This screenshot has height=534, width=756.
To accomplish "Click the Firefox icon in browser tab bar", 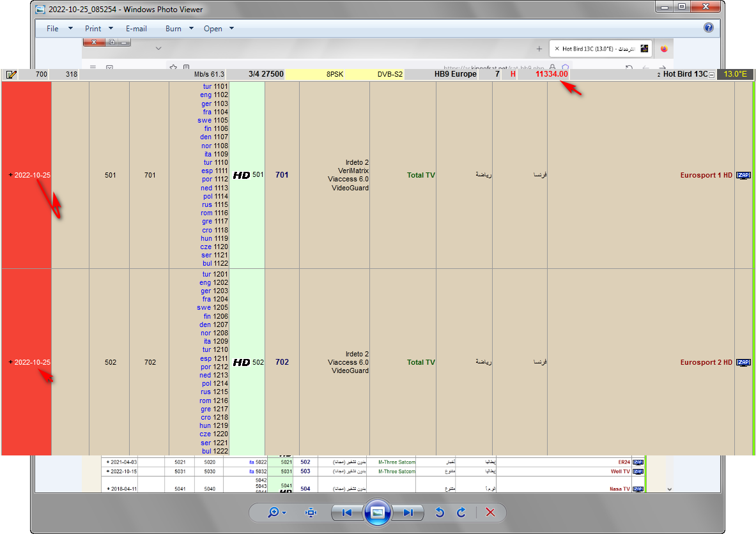I will (x=664, y=49).
